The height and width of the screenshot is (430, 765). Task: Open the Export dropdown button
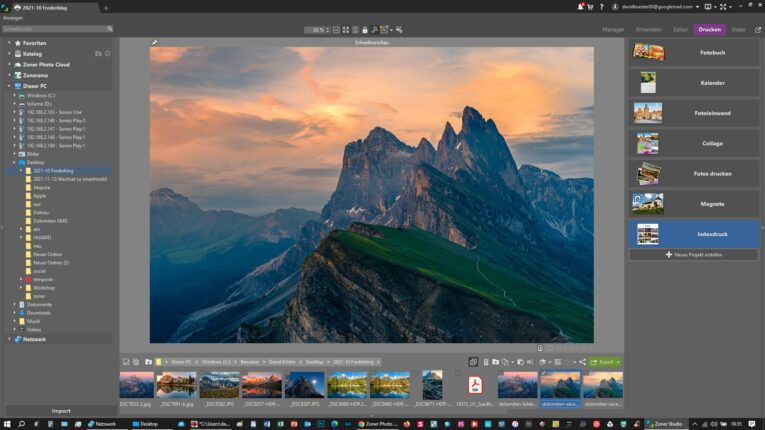(605, 362)
